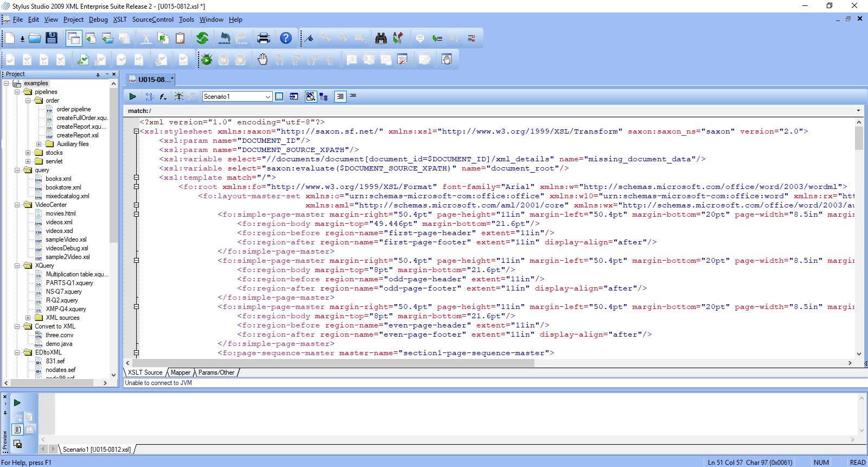Toggle the cascade windows toolbar button
The image size is (868, 467).
[x=74, y=38]
